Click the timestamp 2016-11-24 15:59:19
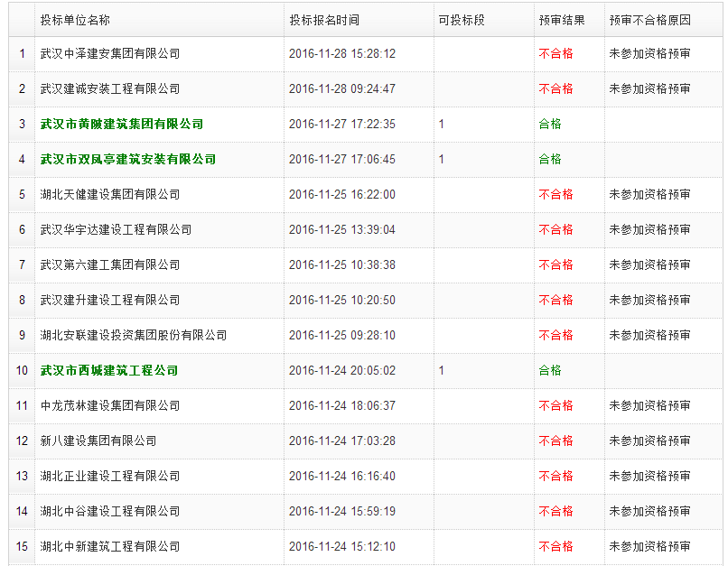728x566 pixels. coord(342,511)
